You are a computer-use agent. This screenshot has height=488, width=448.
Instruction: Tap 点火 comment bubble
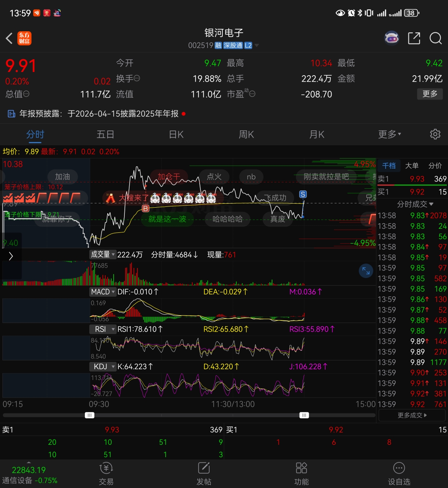pos(214,176)
